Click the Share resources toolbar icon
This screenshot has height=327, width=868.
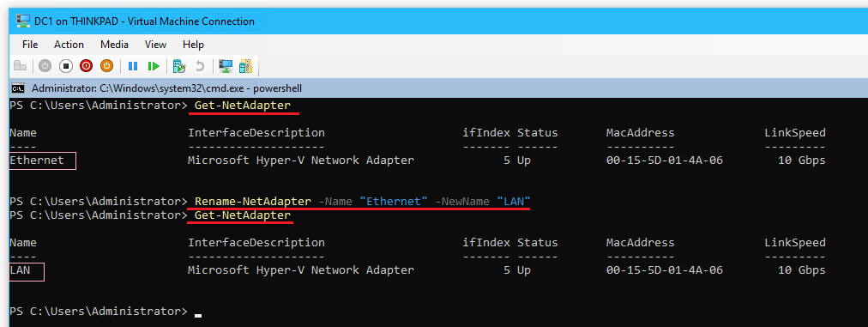click(x=245, y=66)
